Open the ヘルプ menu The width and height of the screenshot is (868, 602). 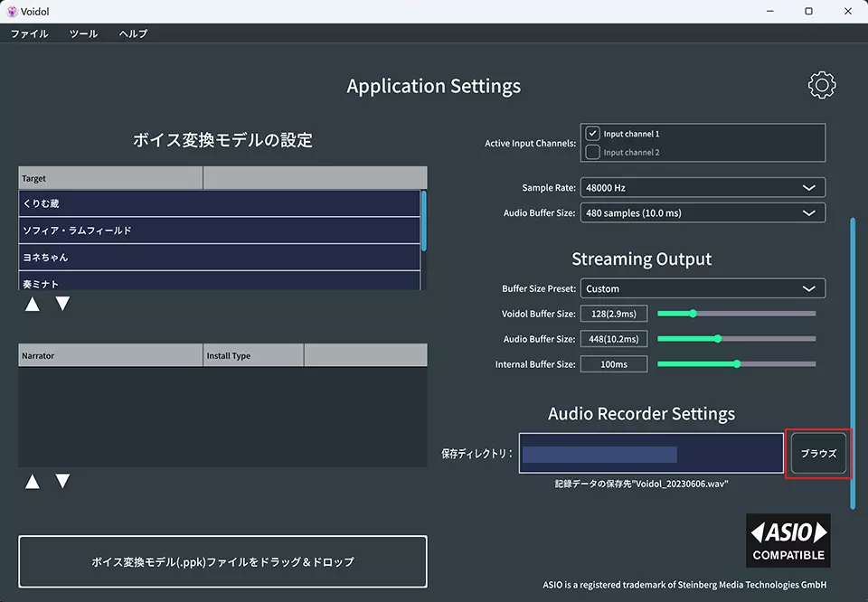[134, 33]
